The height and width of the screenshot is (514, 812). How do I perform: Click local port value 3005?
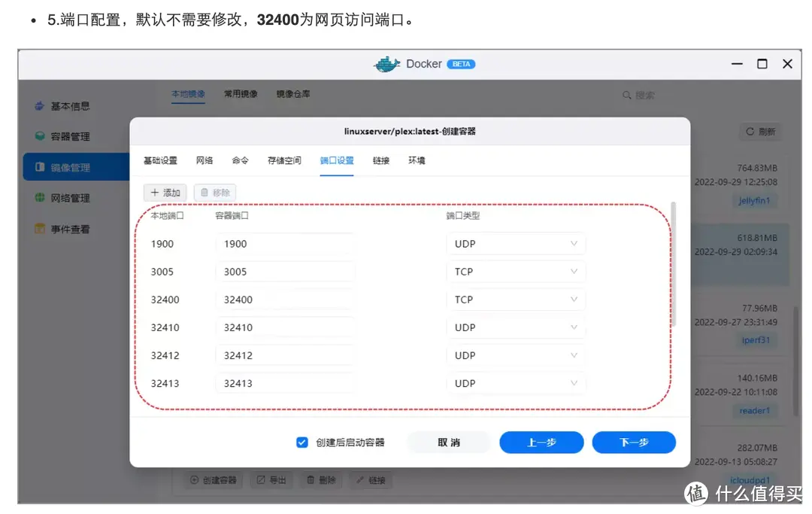tap(162, 272)
